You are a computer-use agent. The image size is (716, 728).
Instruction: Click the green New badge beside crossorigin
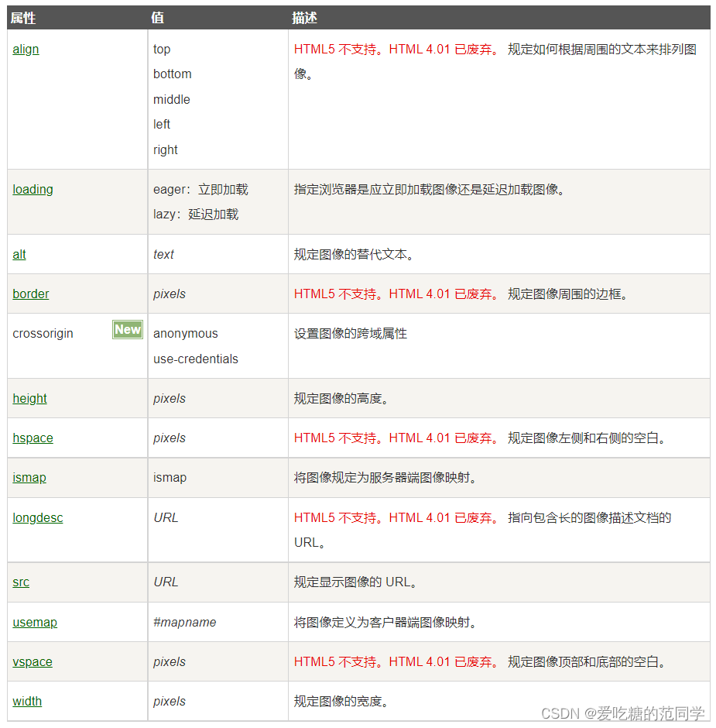[128, 329]
